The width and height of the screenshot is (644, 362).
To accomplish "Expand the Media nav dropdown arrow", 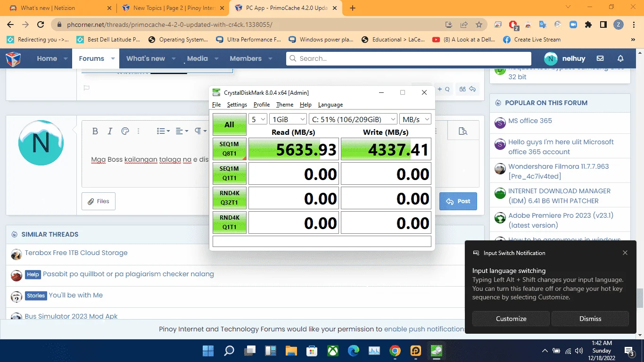I will 216,58.
